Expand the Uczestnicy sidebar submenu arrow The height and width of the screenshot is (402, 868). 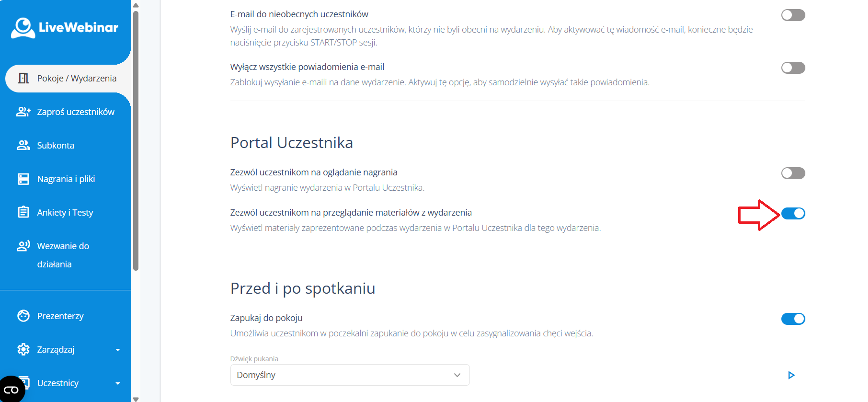coord(118,383)
